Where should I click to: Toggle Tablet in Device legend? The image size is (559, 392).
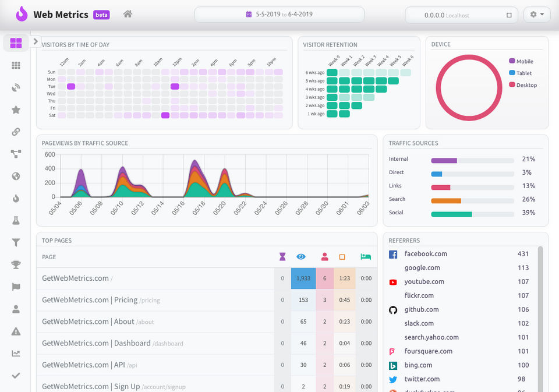coord(521,73)
